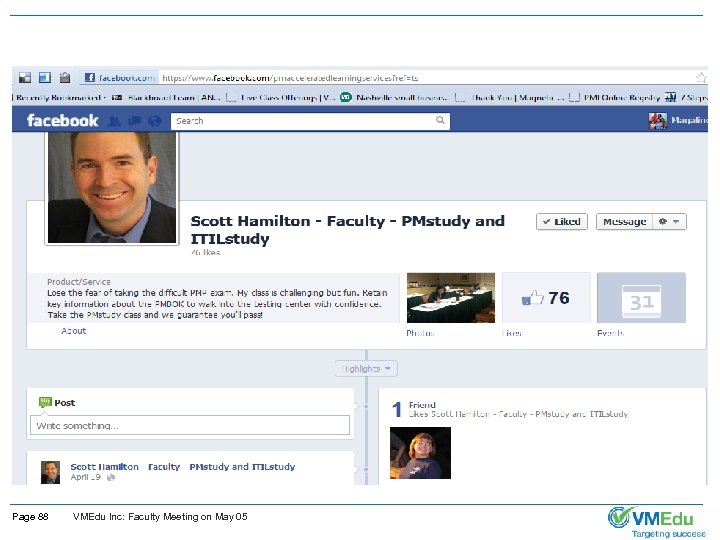Open Recently Bookmarked bookmarks menu
The height and width of the screenshot is (540, 720).
tap(60, 97)
